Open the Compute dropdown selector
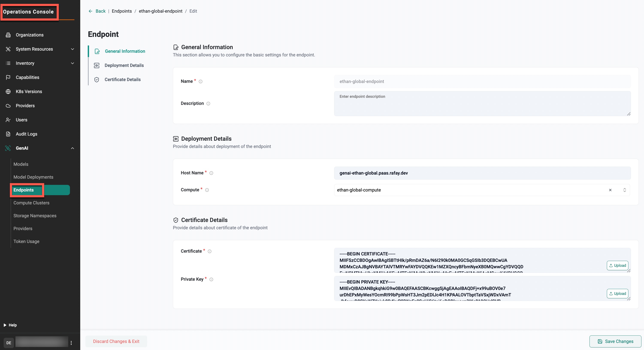 click(x=624, y=190)
